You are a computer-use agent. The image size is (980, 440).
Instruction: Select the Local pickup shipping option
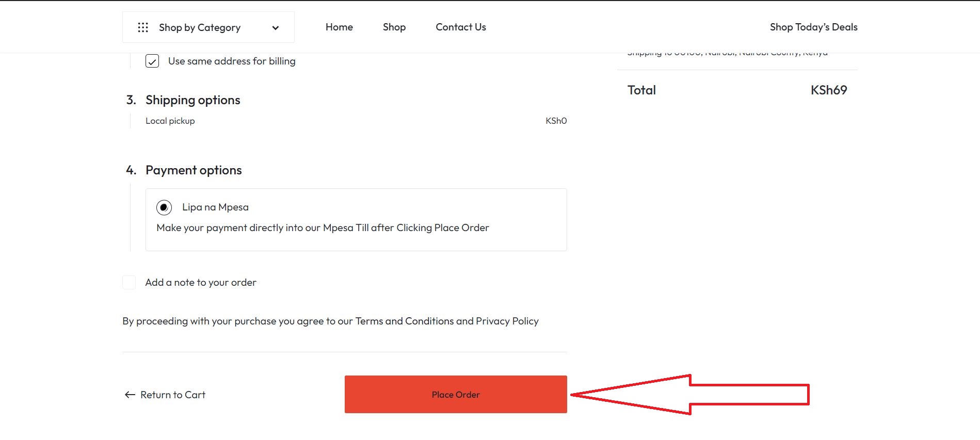click(x=170, y=121)
